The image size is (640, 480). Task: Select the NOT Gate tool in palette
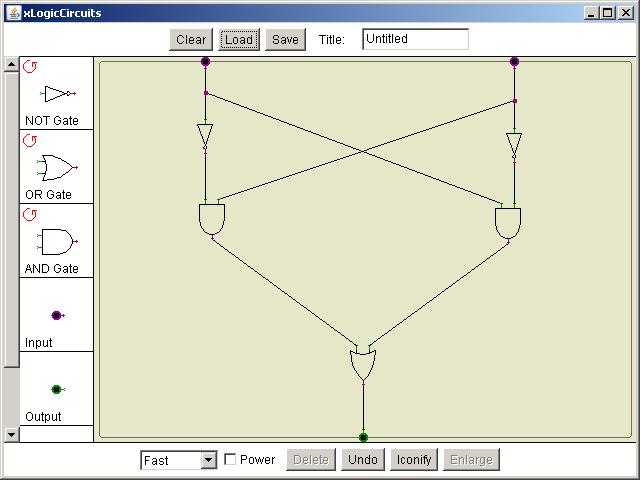[59, 94]
